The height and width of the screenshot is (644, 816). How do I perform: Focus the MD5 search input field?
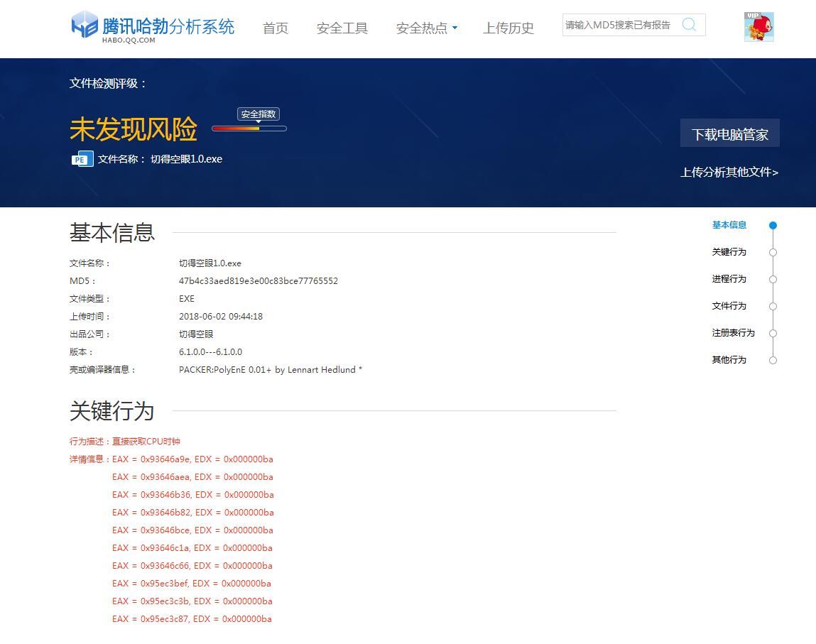618,25
